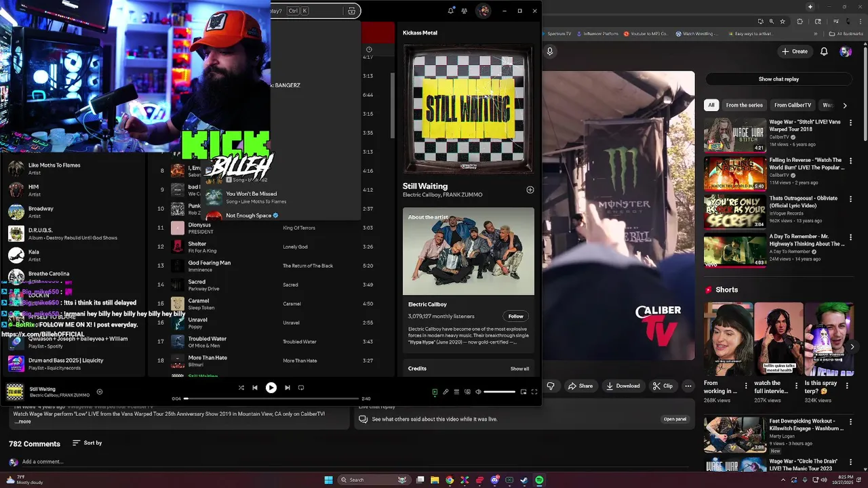Open Drum and Bass 2025 playlist
Image resolution: width=868 pixels, height=488 pixels.
[75, 363]
